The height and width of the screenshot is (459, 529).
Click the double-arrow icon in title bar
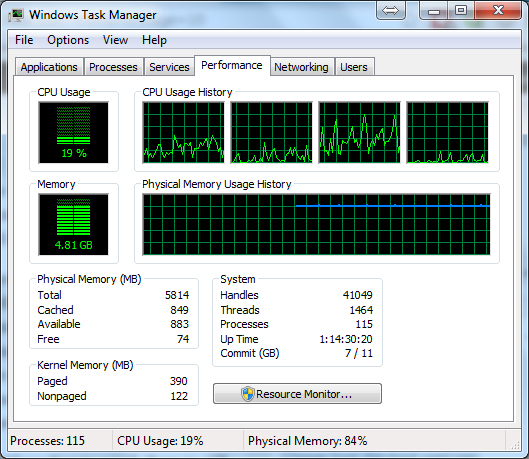pyautogui.click(x=391, y=11)
